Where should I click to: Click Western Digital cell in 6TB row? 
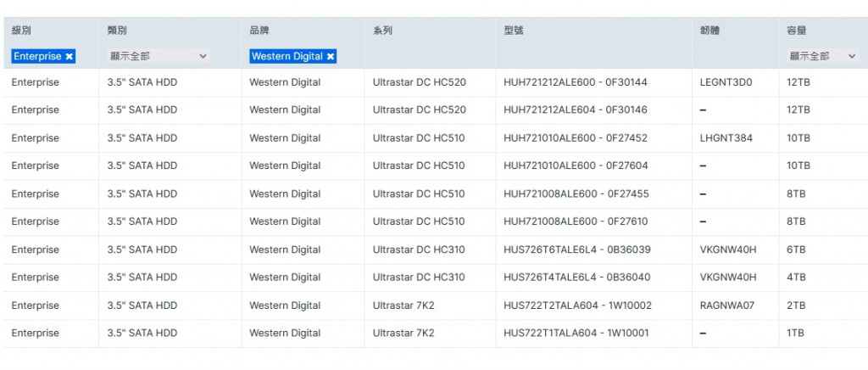285,249
